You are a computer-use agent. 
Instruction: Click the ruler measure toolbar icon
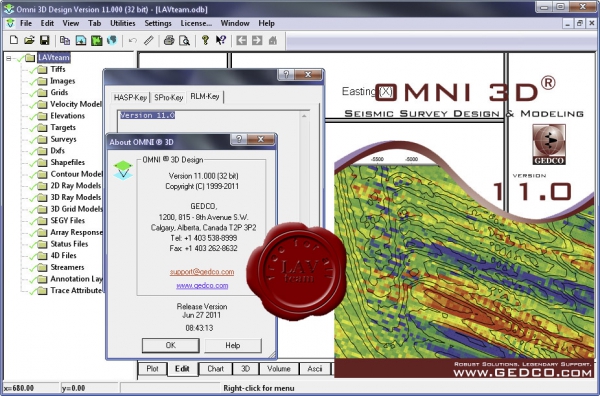[x=148, y=40]
